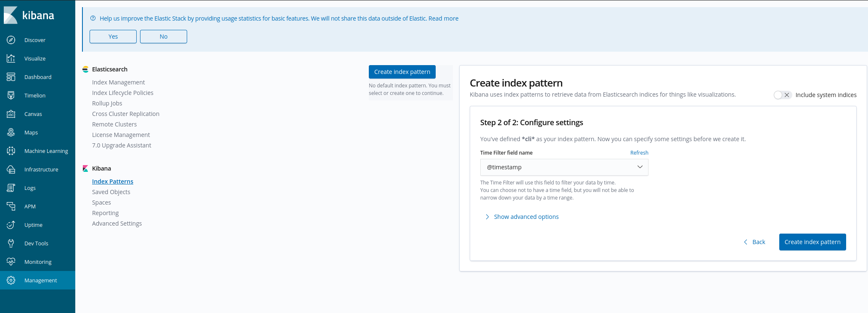The image size is (868, 313).
Task: Open Canvas via its sidebar icon
Action: point(11,114)
